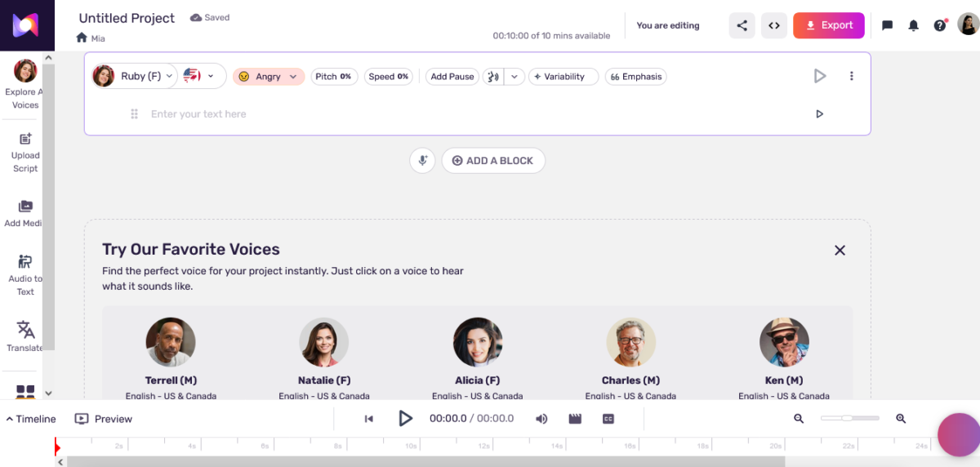Open the Translate tool in sidebar

click(x=25, y=336)
